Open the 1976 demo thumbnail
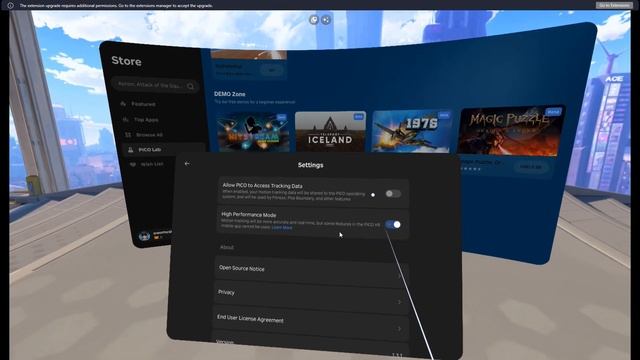Image resolution: width=640 pixels, height=360 pixels. click(x=412, y=131)
